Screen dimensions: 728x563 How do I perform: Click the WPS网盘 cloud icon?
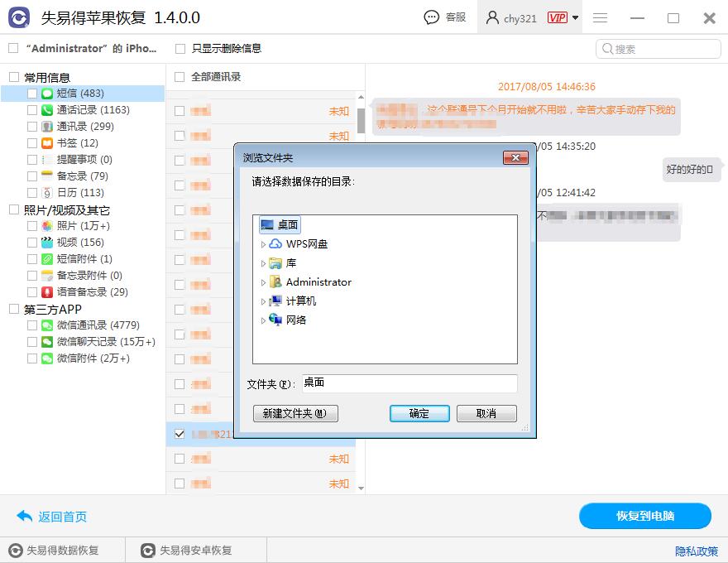pos(275,243)
